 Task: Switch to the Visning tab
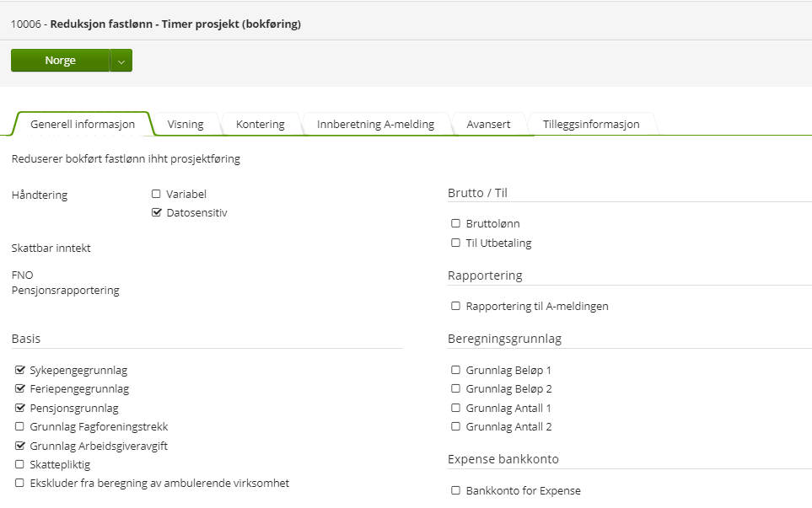186,124
